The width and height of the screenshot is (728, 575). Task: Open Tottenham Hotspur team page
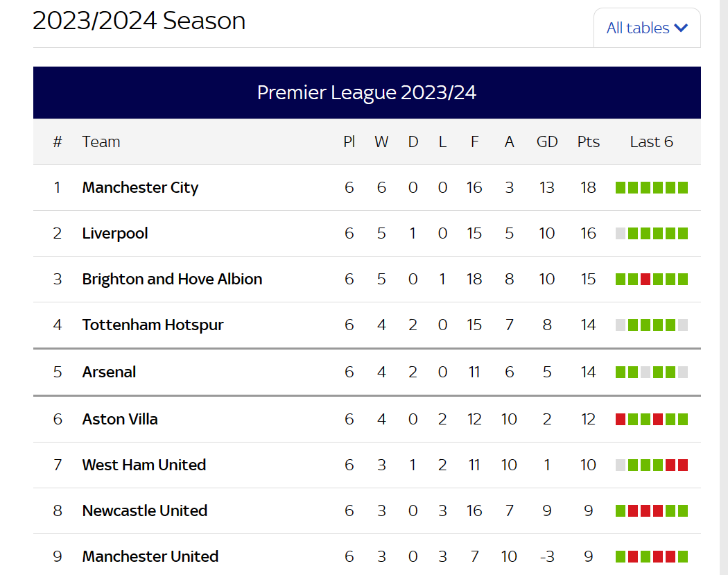153,325
